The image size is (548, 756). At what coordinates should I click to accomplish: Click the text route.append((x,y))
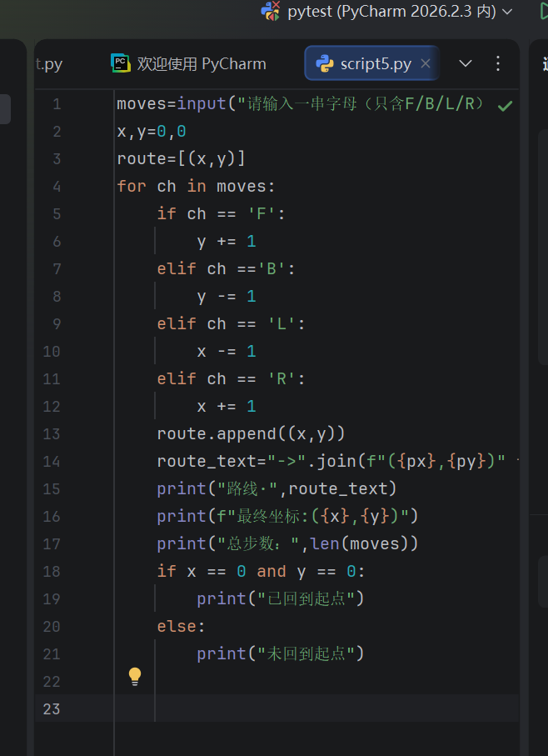coord(251,434)
